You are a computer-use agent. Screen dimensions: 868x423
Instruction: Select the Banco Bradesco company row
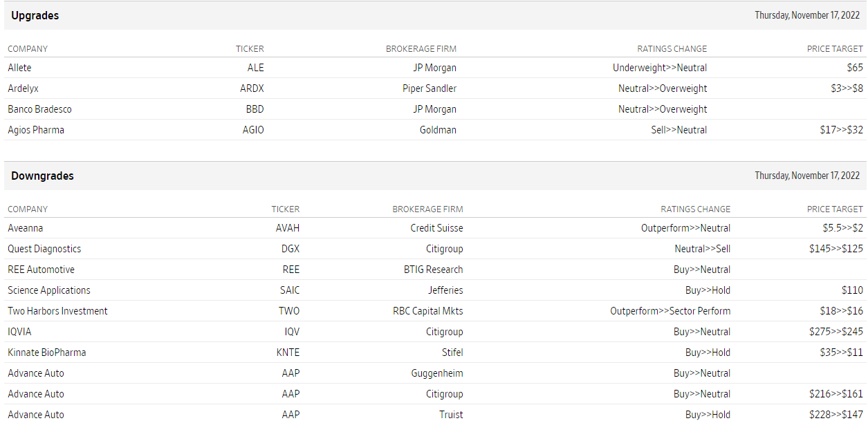click(39, 109)
